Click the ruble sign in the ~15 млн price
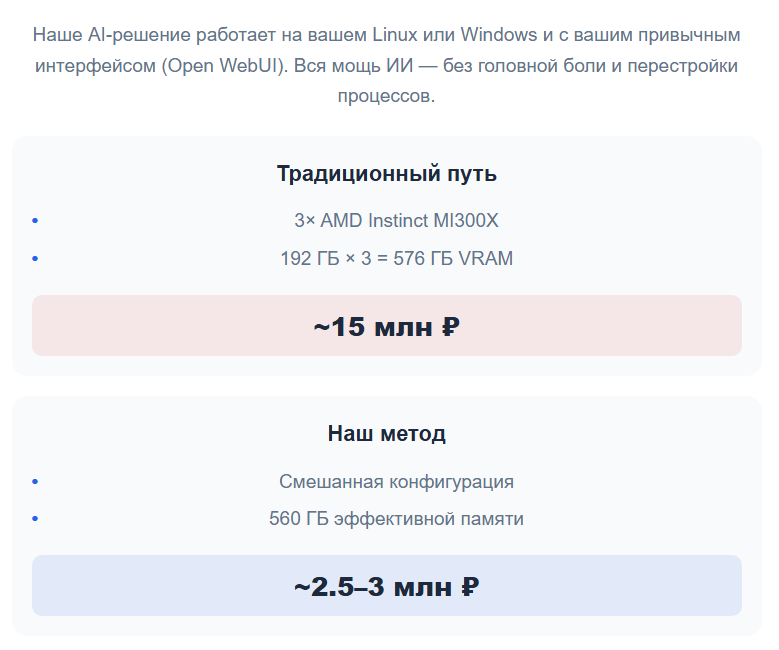The width and height of the screenshot is (779, 650). pyautogui.click(x=451, y=327)
